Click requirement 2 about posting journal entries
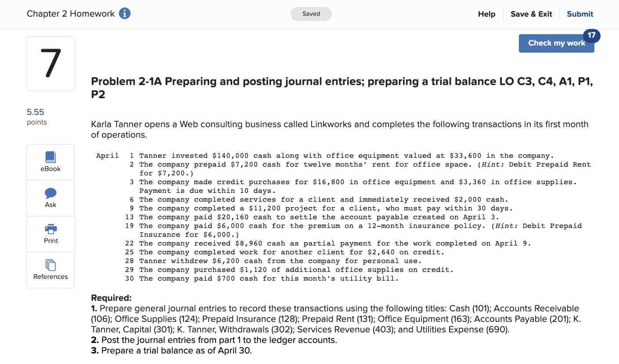The image size is (619, 364). [x=214, y=340]
